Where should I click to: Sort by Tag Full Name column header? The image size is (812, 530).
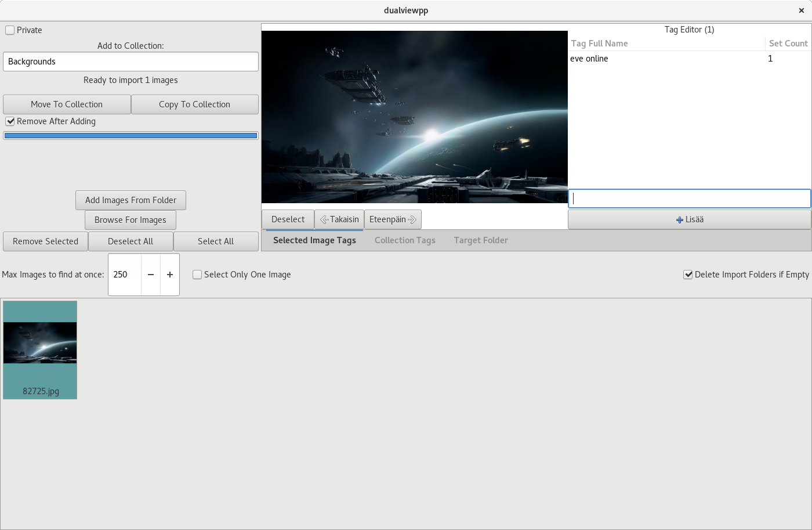pos(666,44)
